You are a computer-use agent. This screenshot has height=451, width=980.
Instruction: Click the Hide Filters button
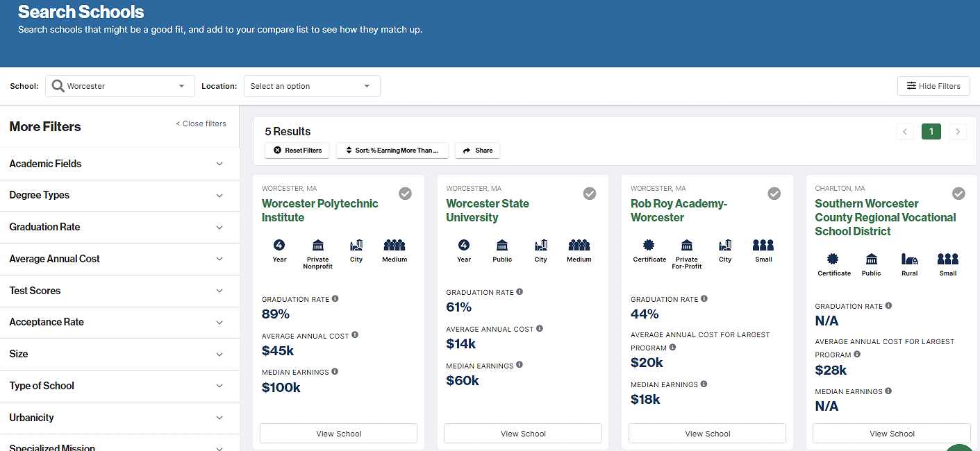(x=933, y=86)
